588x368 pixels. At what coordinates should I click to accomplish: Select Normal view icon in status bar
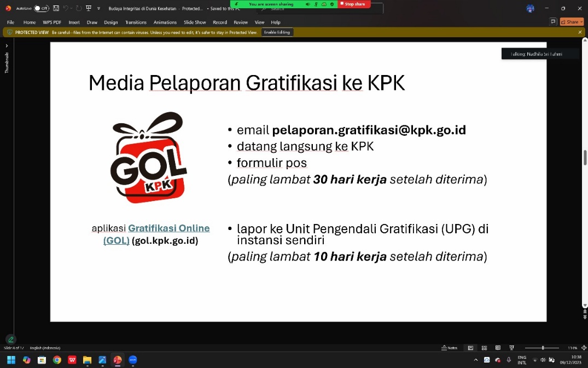(470, 348)
